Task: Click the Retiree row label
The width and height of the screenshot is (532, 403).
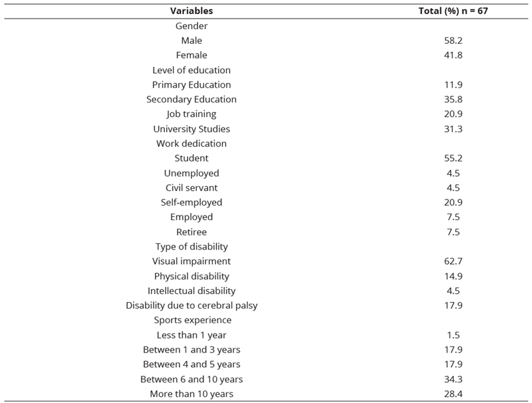Action: tap(192, 232)
